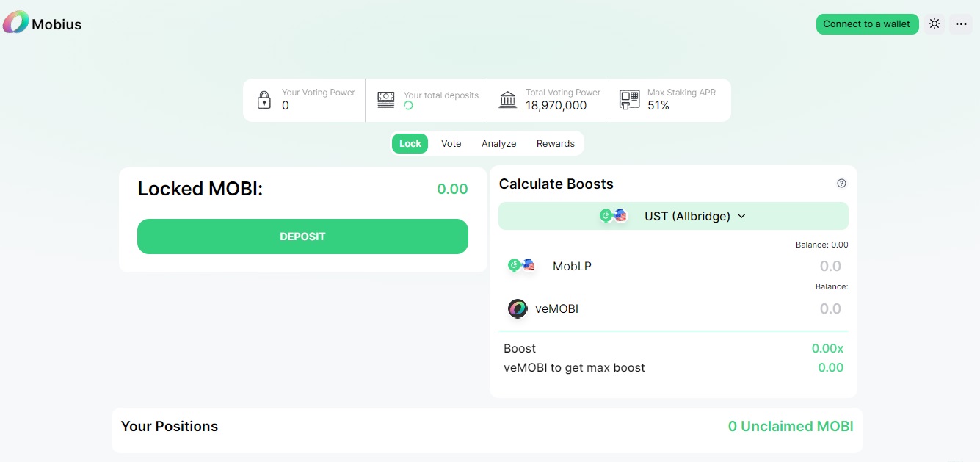Select the Lock tab

tap(410, 143)
